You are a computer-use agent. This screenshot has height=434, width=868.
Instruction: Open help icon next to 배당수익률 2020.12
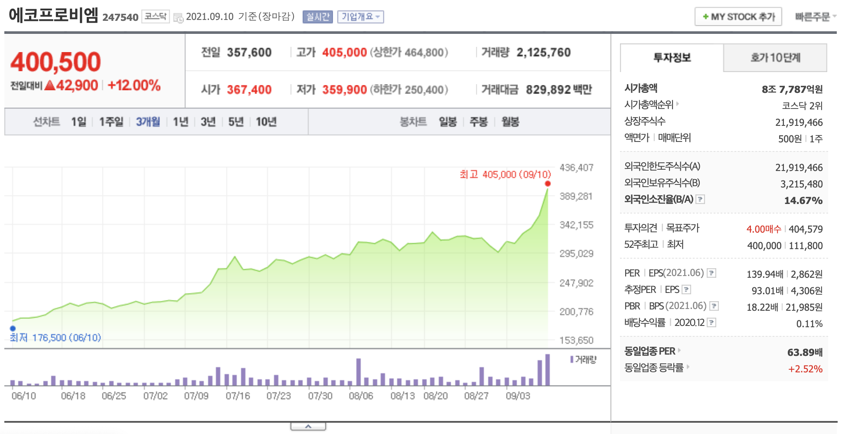click(711, 322)
